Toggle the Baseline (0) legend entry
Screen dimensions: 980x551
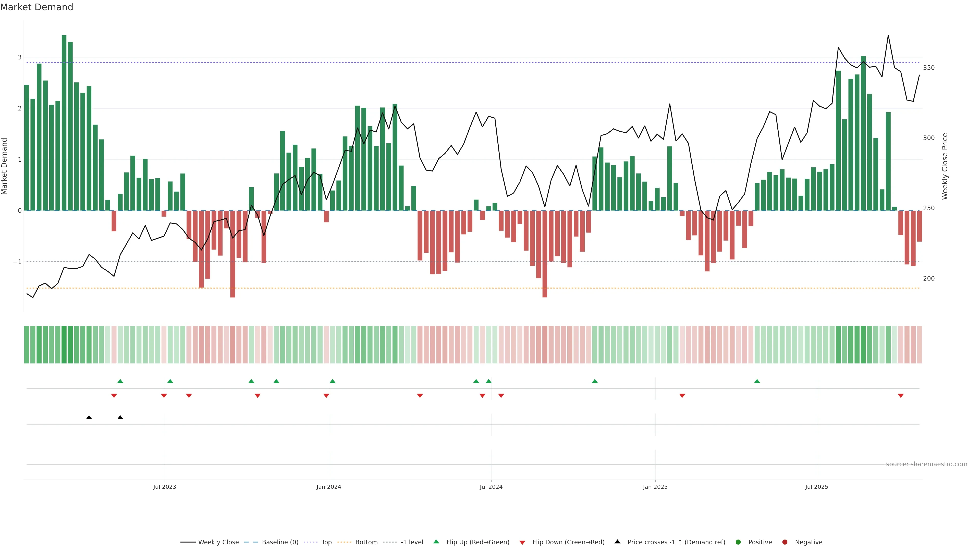280,542
